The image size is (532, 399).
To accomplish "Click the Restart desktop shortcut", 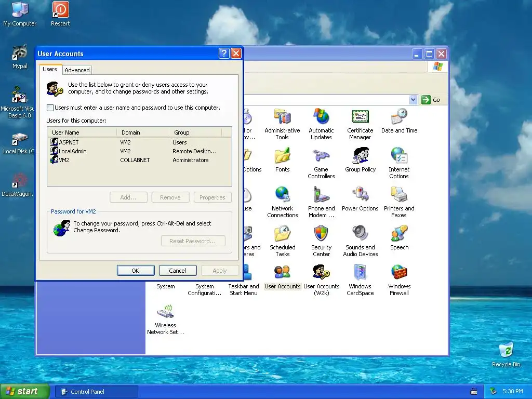I will [x=60, y=14].
